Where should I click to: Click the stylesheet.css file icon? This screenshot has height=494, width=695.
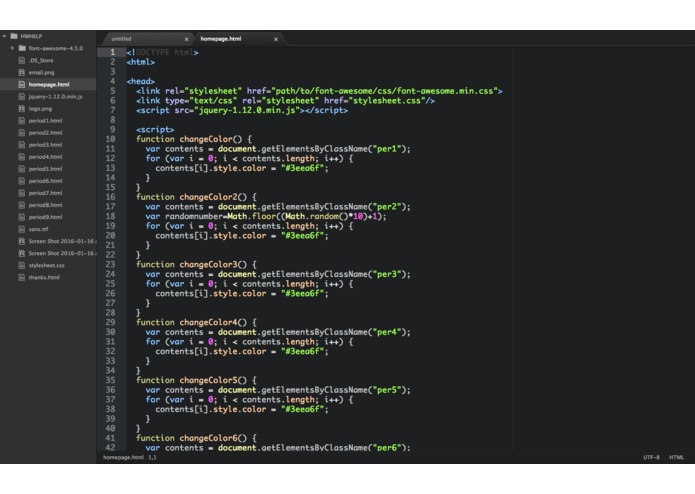(22, 265)
